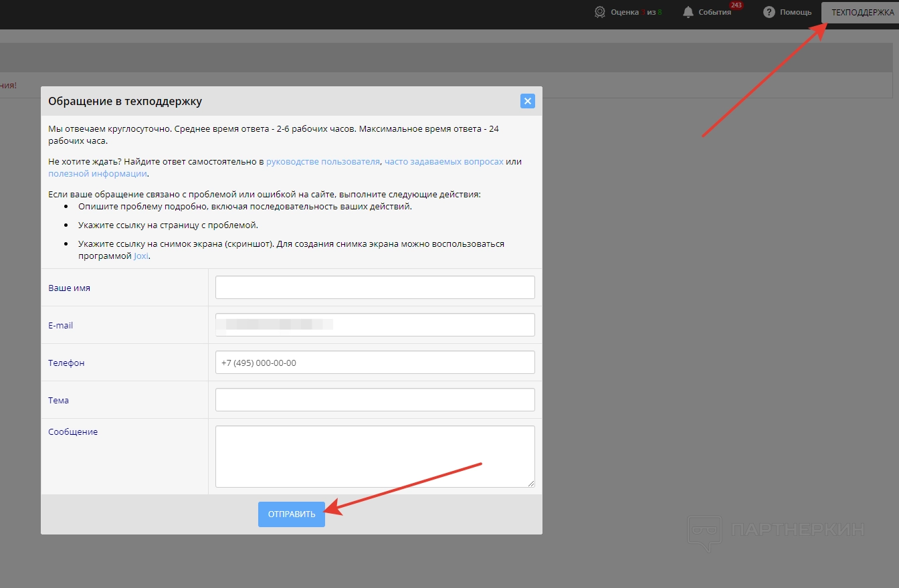Follow the часто задаваемых вопросах link
The image size is (899, 588).
[443, 162]
